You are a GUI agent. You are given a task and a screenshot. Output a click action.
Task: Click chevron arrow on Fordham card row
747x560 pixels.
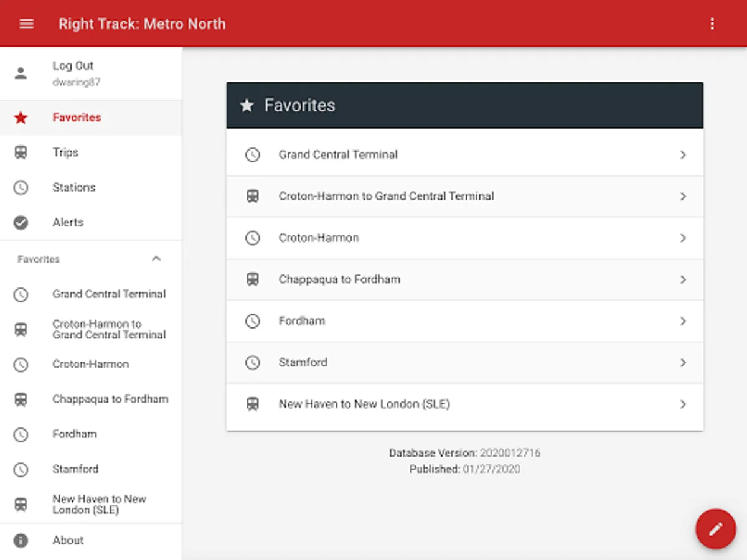pos(683,321)
